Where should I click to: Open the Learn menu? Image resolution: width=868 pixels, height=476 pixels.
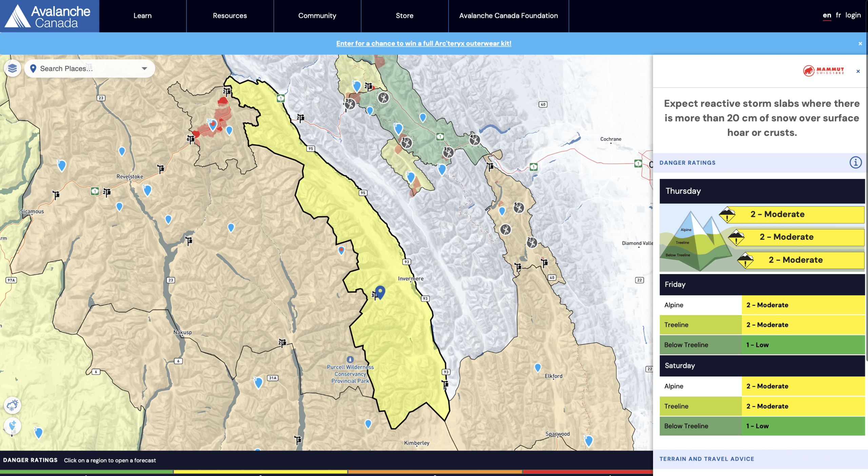pyautogui.click(x=142, y=16)
